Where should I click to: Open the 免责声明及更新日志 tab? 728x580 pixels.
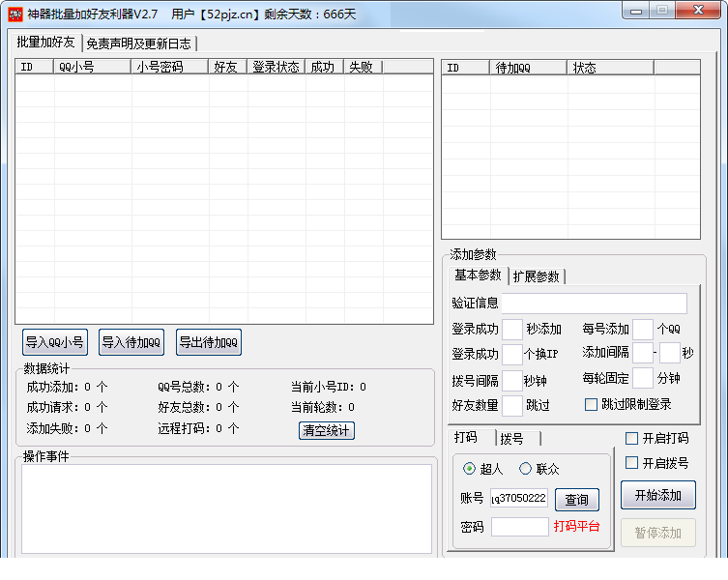[138, 43]
